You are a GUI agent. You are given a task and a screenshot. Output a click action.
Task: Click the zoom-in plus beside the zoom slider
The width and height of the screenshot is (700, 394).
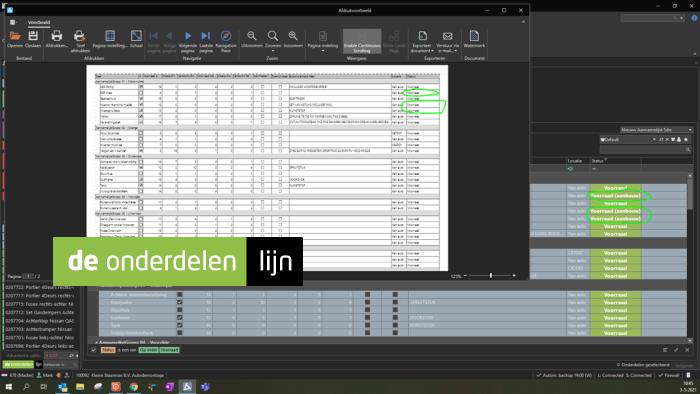[514, 276]
